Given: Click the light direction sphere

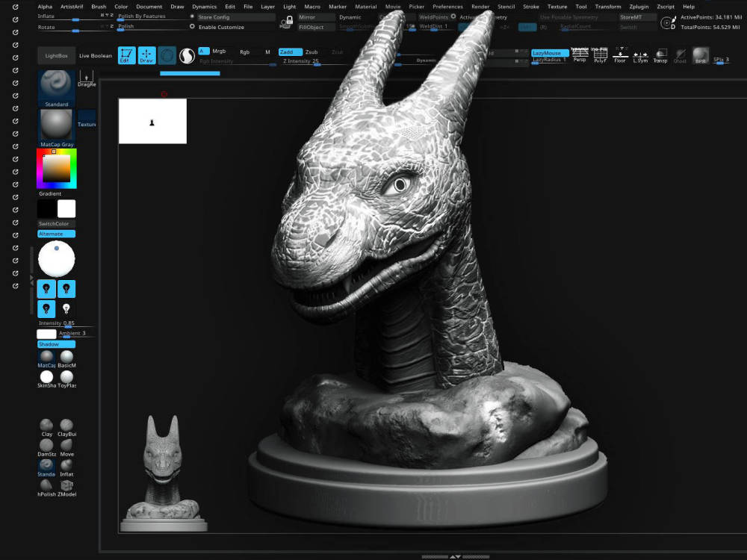Looking at the screenshot, I should (56, 258).
